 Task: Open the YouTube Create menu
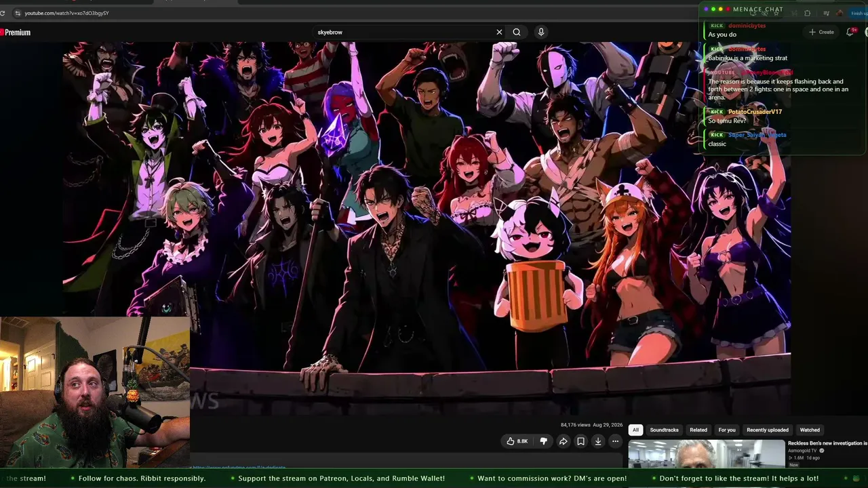821,32
